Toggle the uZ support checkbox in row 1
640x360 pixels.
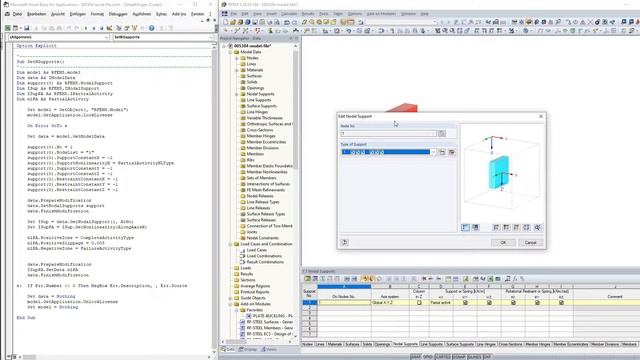pos(489,302)
